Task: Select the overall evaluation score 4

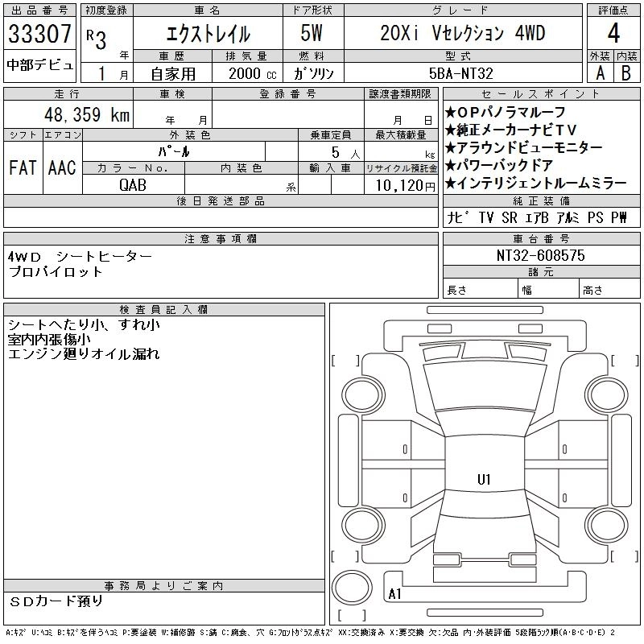Action: [613, 34]
